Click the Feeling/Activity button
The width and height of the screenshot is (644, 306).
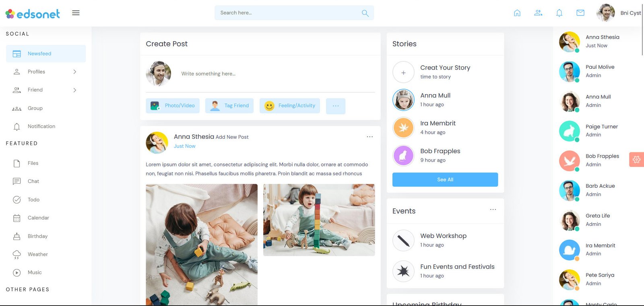pos(290,106)
